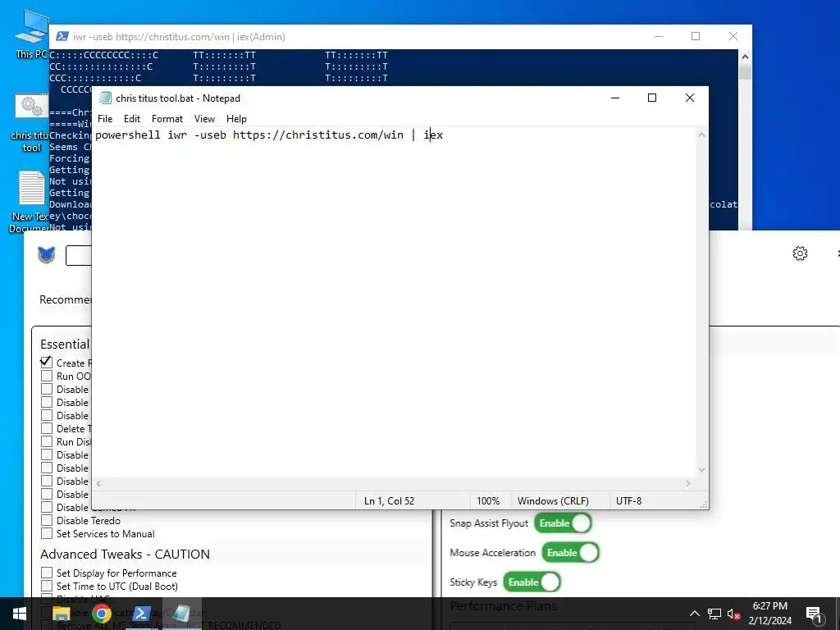Open Google Chrome from the taskbar
The image size is (840, 630).
point(101,614)
